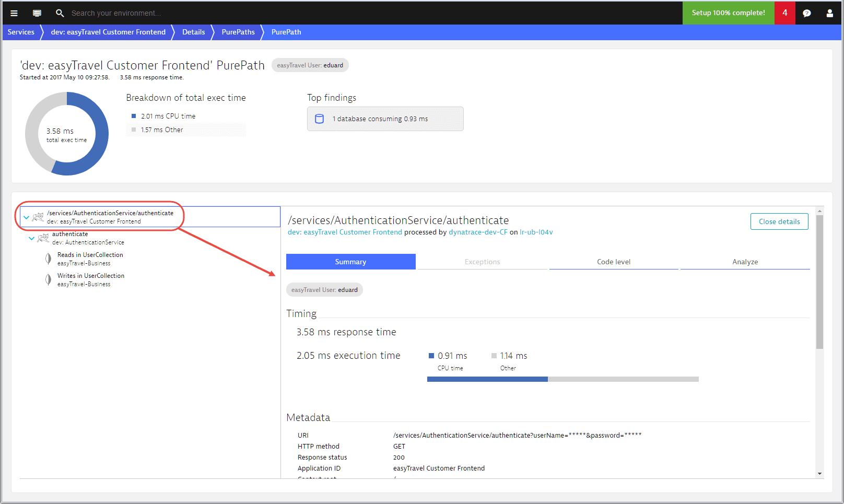Image resolution: width=844 pixels, height=504 pixels.
Task: Select Reads in UserCollection row
Action: tap(150, 259)
